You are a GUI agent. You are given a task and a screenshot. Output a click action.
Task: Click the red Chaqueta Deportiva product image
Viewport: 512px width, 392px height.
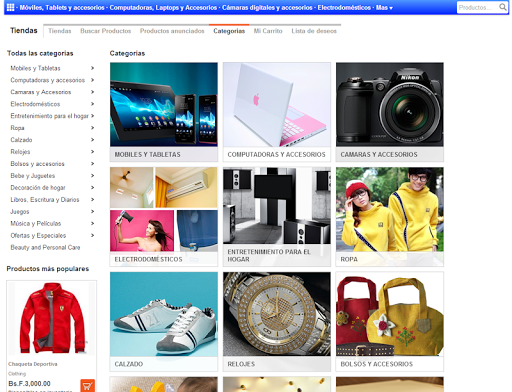click(52, 318)
